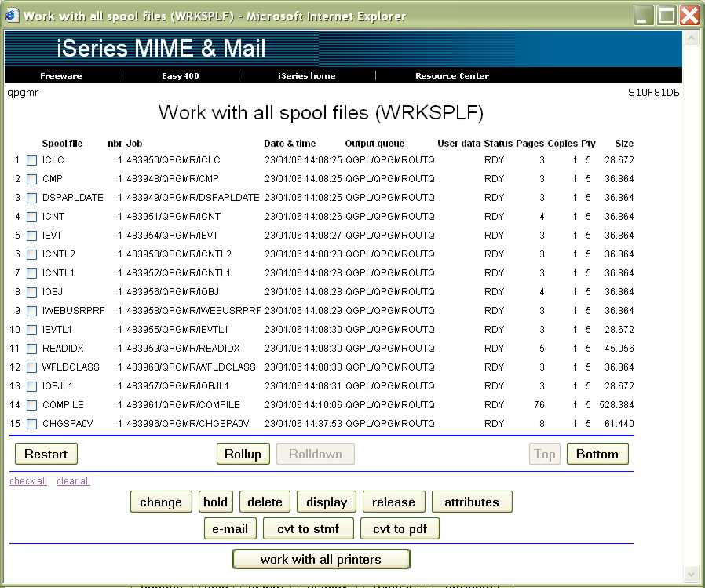Tick the checkbox for spool file CMP

coord(31,179)
